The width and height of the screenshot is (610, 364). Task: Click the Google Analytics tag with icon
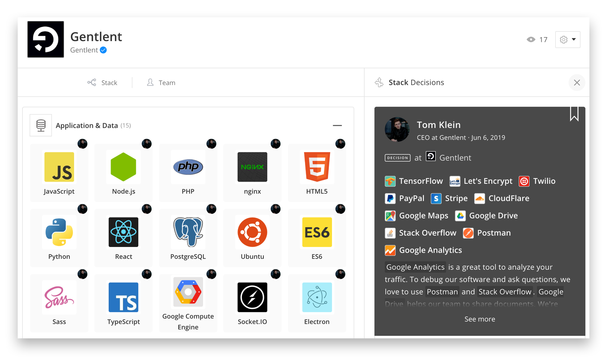(423, 250)
